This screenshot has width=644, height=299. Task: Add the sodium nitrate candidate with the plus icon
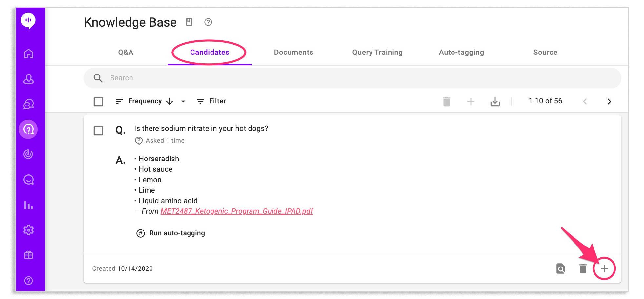(x=605, y=268)
